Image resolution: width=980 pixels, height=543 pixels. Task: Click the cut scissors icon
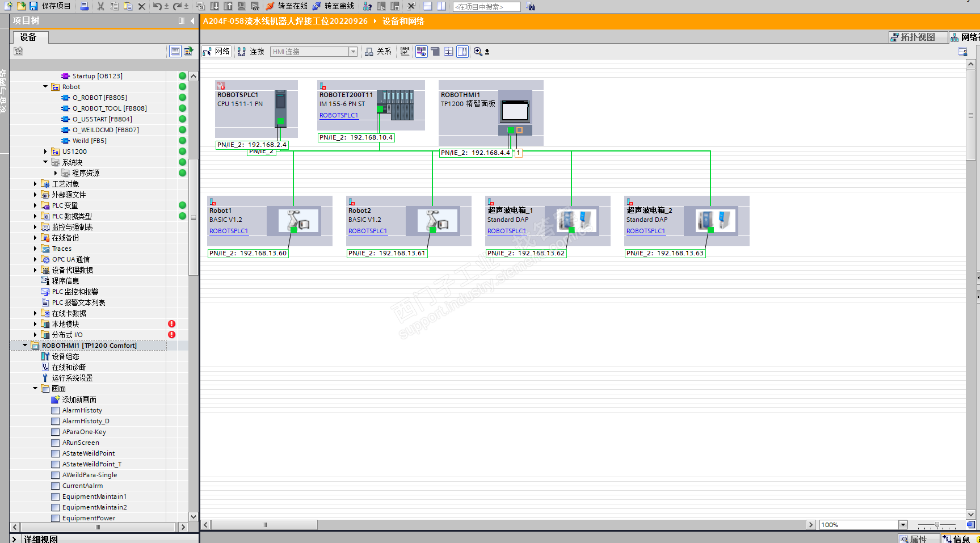pyautogui.click(x=100, y=6)
